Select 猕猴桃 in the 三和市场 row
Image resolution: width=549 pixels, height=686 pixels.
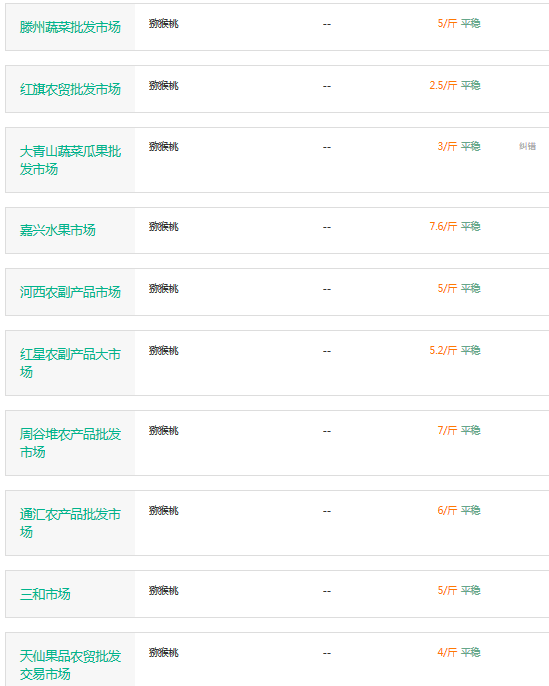164,591
